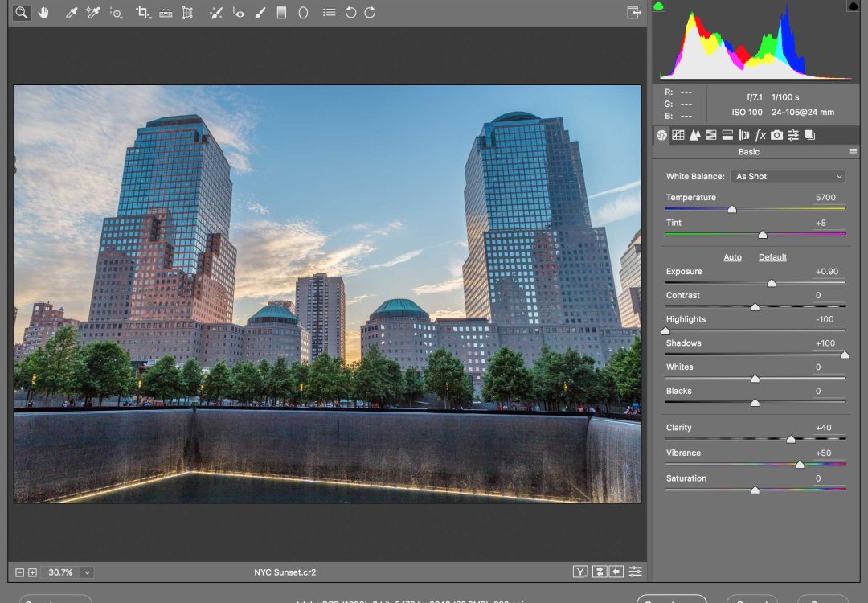Toggle the before/after preview Y button
This screenshot has width=868, height=603.
579,572
